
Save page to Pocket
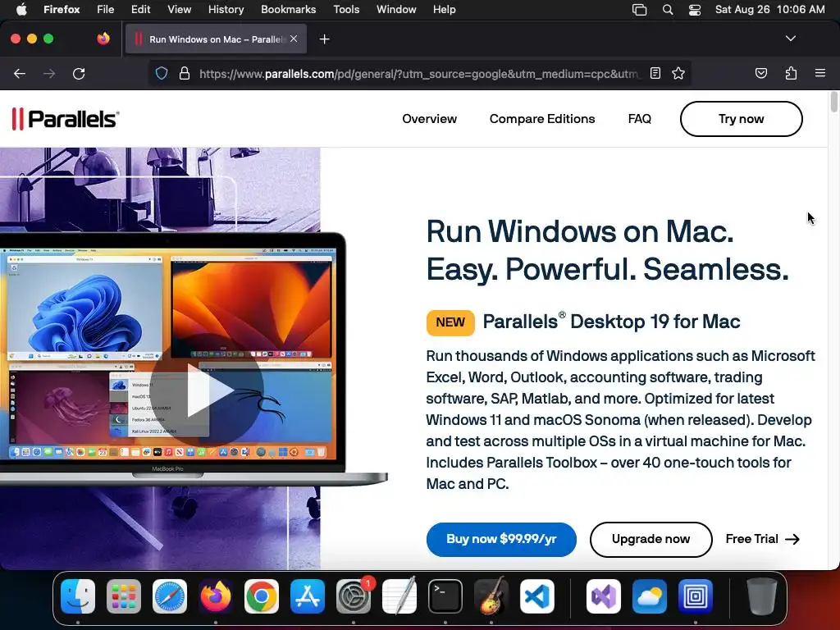tap(760, 73)
